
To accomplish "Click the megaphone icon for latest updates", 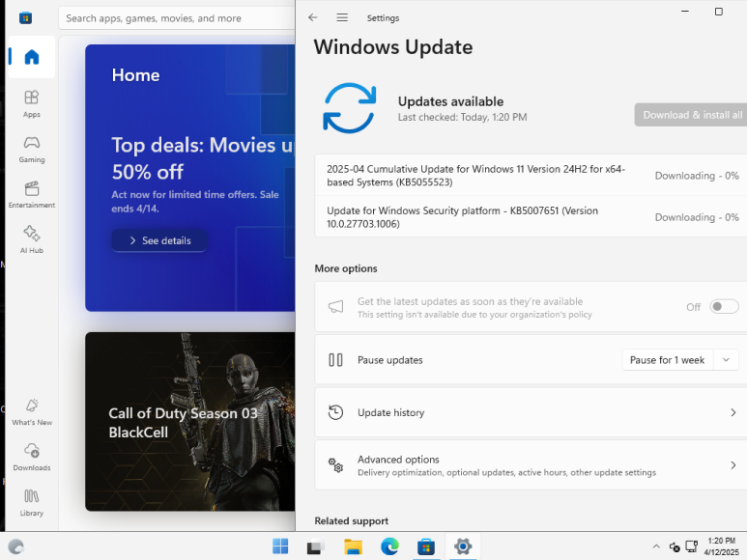I will [x=335, y=307].
